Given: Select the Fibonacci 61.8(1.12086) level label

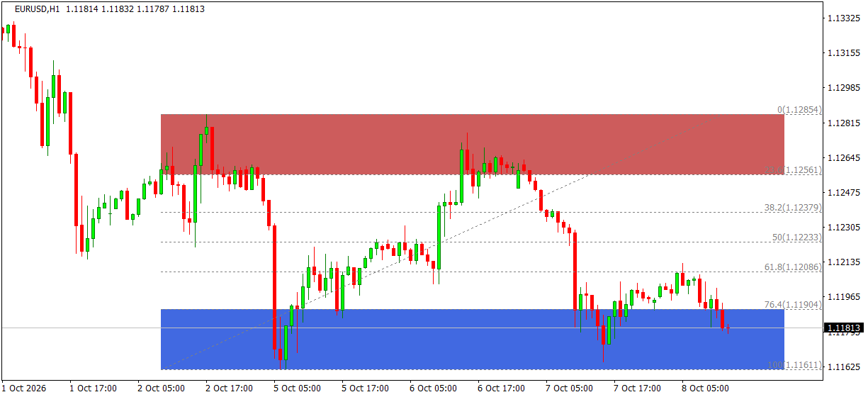Looking at the screenshot, I should (x=793, y=267).
